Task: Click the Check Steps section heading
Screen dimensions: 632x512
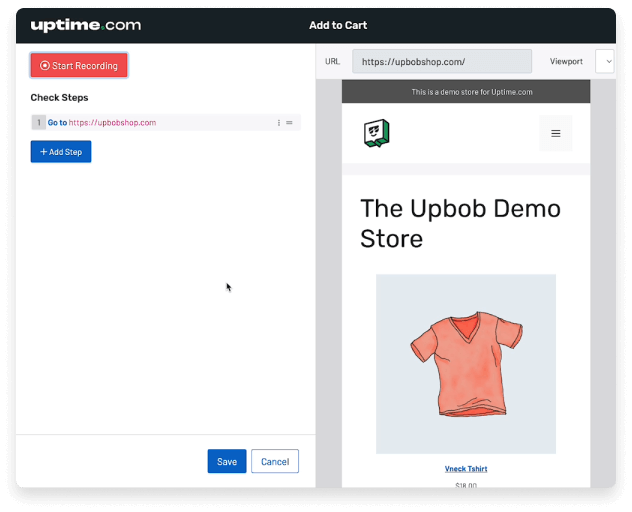Action: (x=59, y=98)
